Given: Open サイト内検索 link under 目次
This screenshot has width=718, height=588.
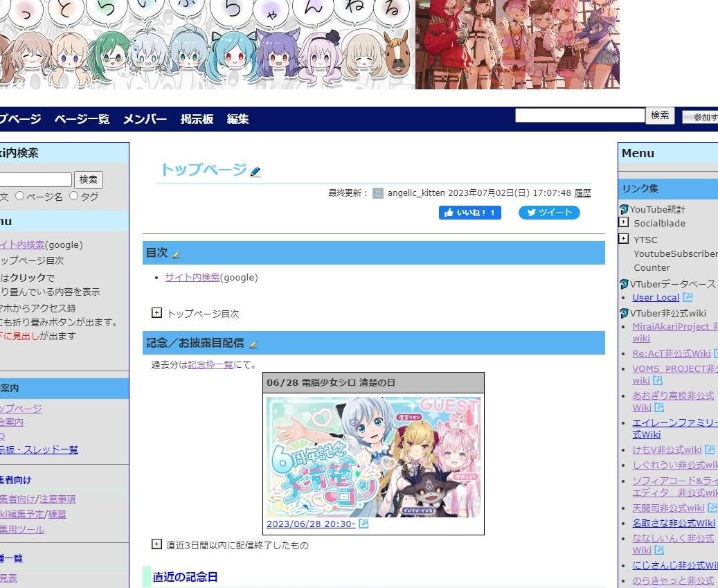Looking at the screenshot, I should (192, 278).
